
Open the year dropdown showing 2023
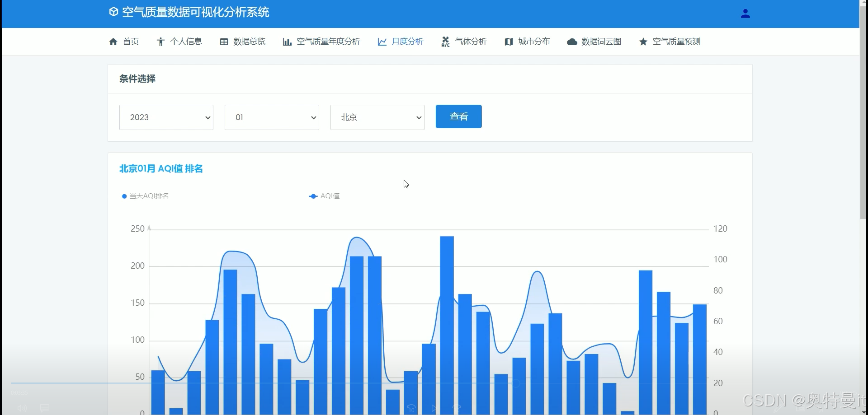pos(166,117)
